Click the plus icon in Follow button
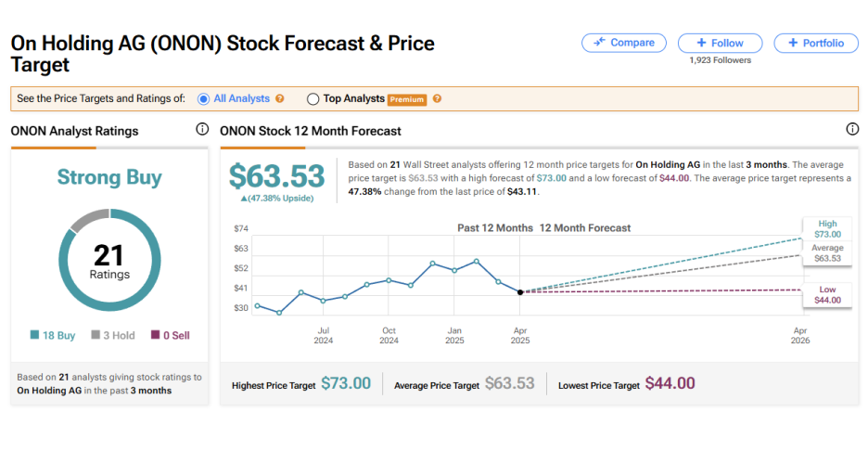This screenshot has width=868, height=451. (701, 43)
